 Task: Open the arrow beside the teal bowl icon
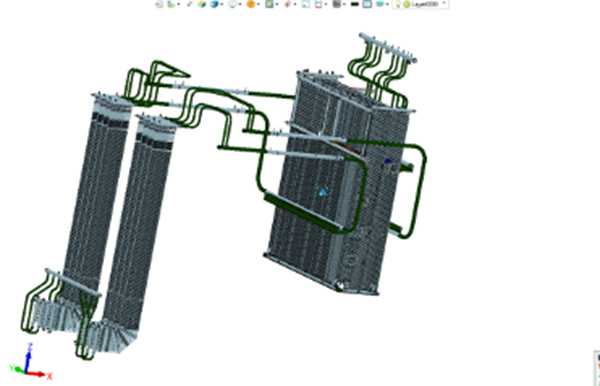point(388,4)
